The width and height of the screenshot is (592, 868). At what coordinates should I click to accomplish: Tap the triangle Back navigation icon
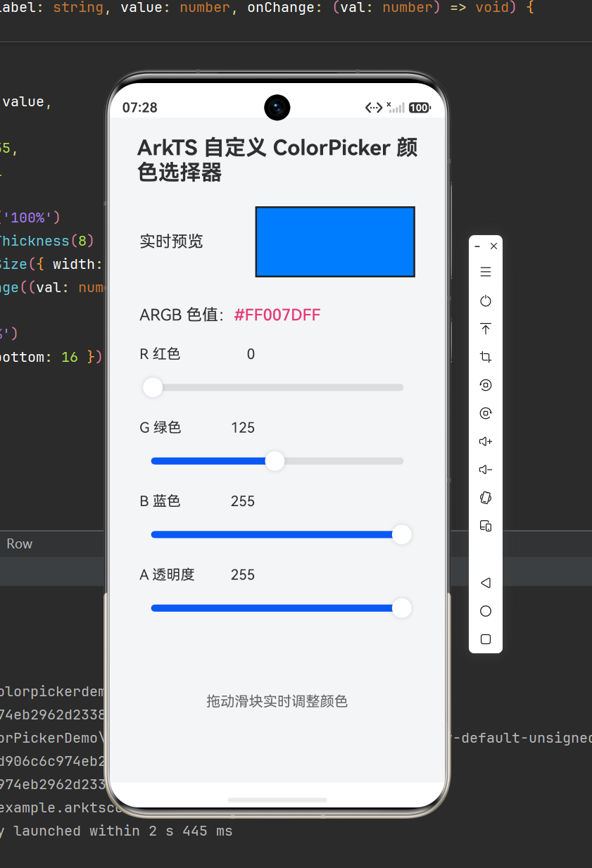pos(486,583)
